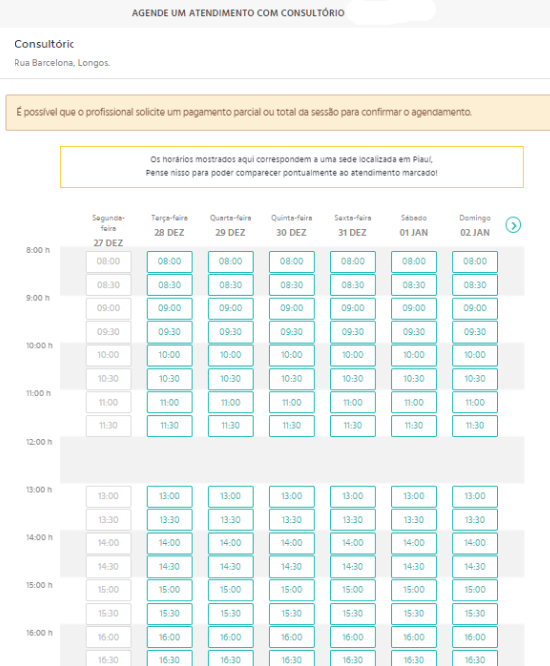
Task: Click disabled 08:00 slot on Segunda-feira 27 DEZ
Action: 108,262
